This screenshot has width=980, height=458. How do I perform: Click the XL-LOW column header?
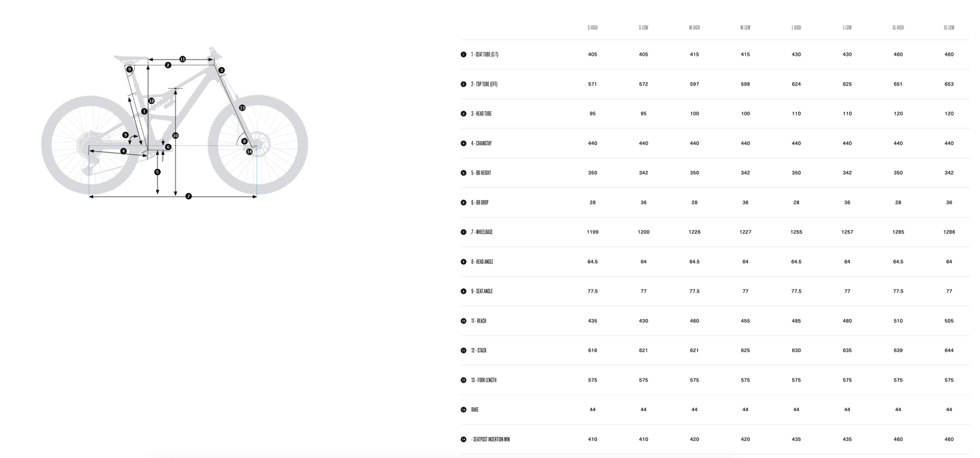pyautogui.click(x=949, y=28)
